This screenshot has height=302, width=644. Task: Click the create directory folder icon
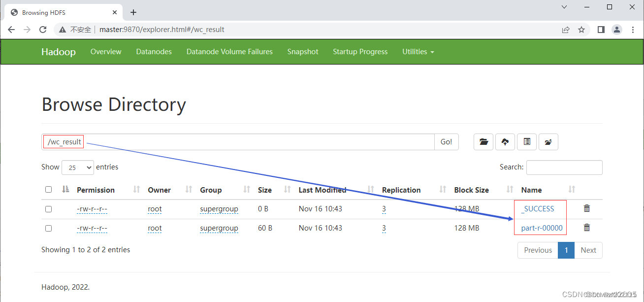tap(483, 142)
